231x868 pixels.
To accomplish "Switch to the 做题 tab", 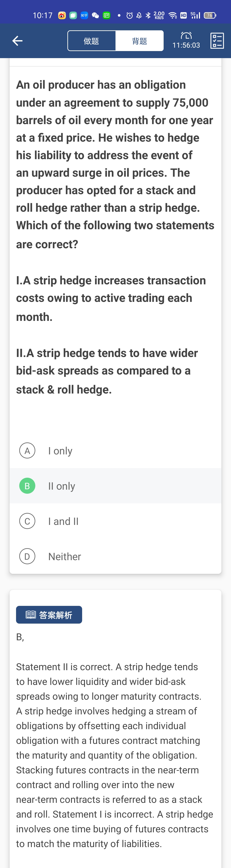I will (91, 41).
